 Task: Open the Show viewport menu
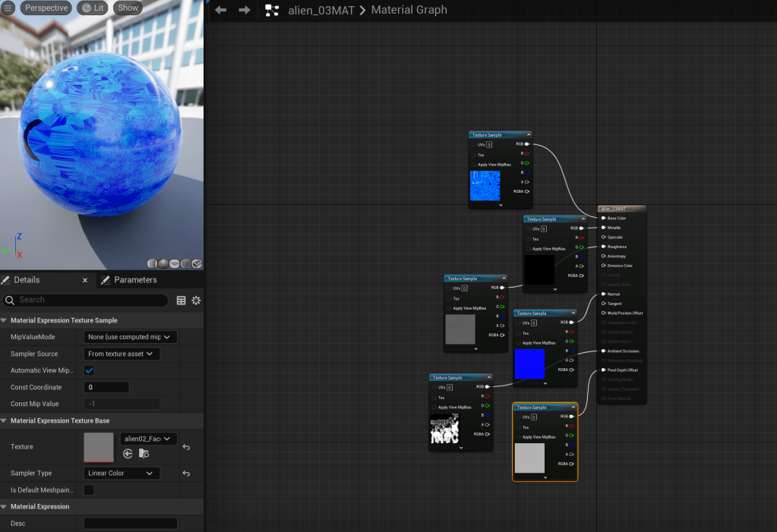point(128,8)
